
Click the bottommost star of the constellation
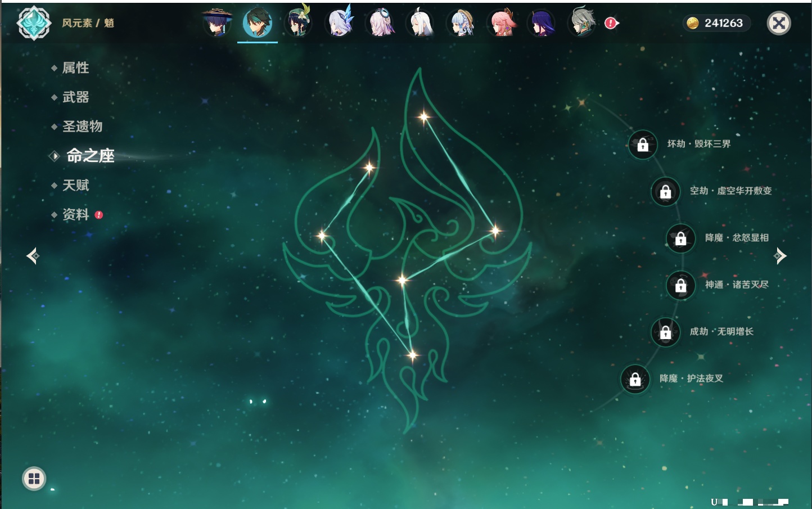click(x=412, y=355)
